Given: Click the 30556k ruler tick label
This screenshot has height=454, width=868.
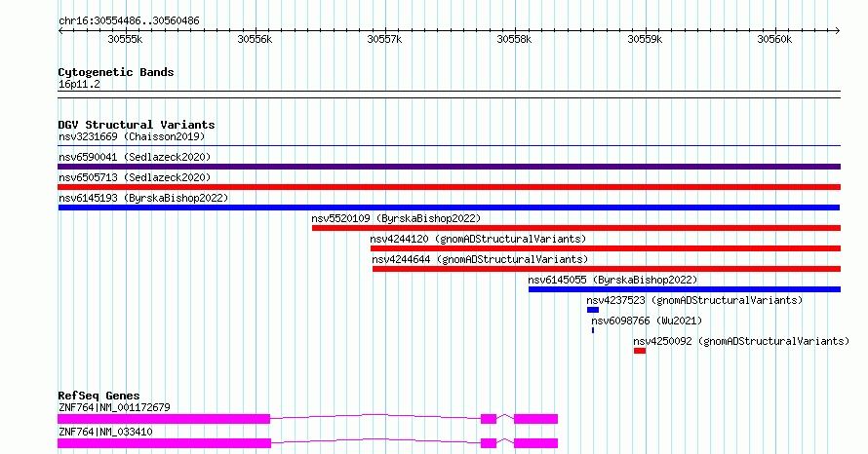Looking at the screenshot, I should pos(255,39).
